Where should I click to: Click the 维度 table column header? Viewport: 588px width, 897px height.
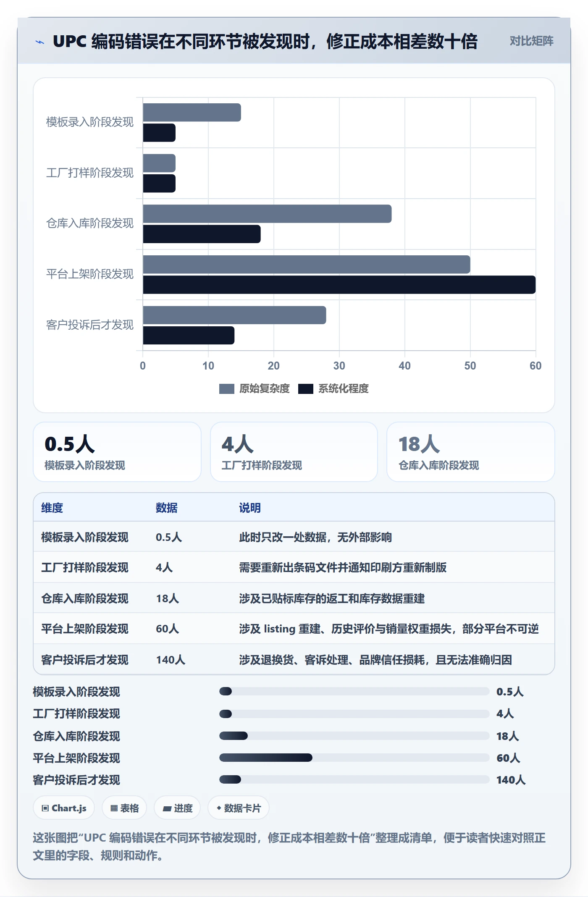pyautogui.click(x=52, y=508)
